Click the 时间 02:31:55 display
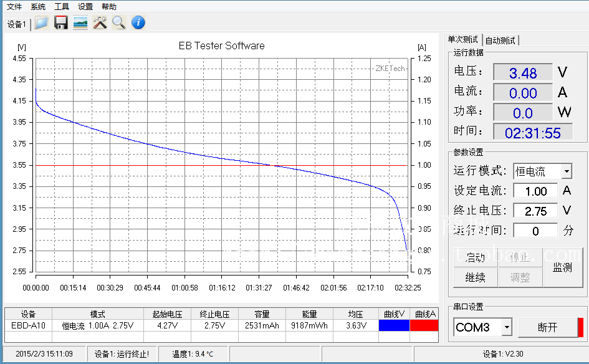This screenshot has width=589, height=364. coord(533,133)
